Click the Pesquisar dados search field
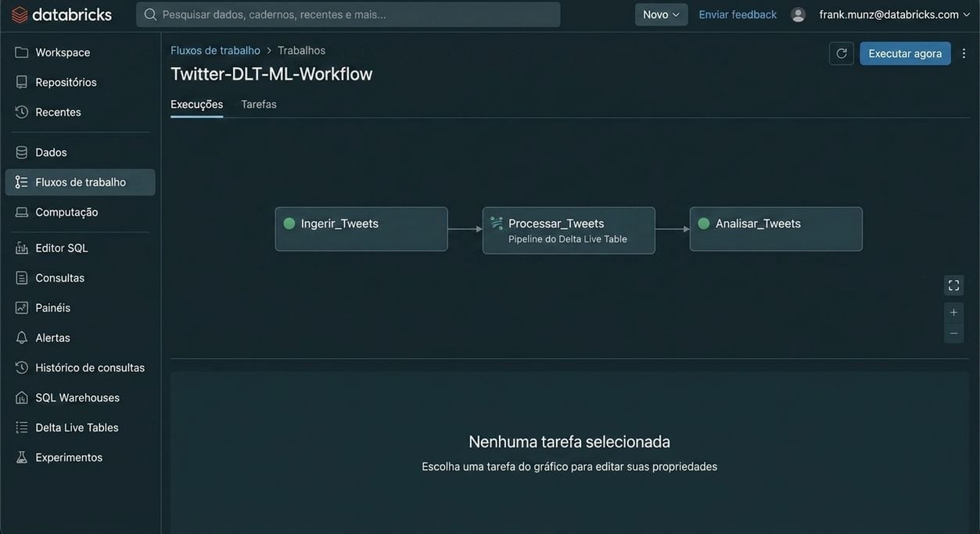This screenshot has height=534, width=980. click(348, 14)
